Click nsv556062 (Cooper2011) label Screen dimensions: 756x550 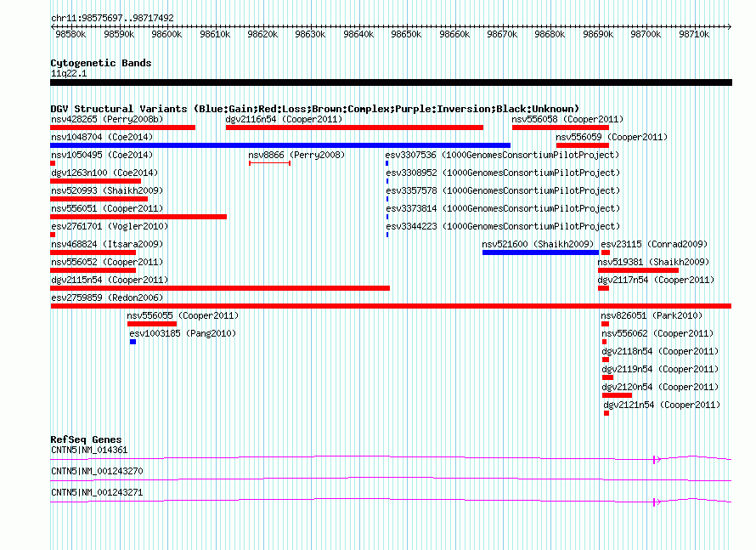pos(657,333)
